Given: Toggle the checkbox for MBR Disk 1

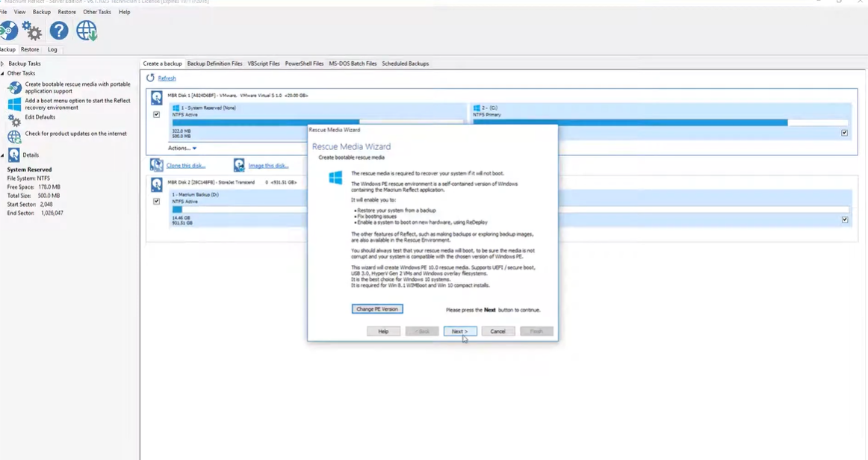Looking at the screenshot, I should [156, 115].
